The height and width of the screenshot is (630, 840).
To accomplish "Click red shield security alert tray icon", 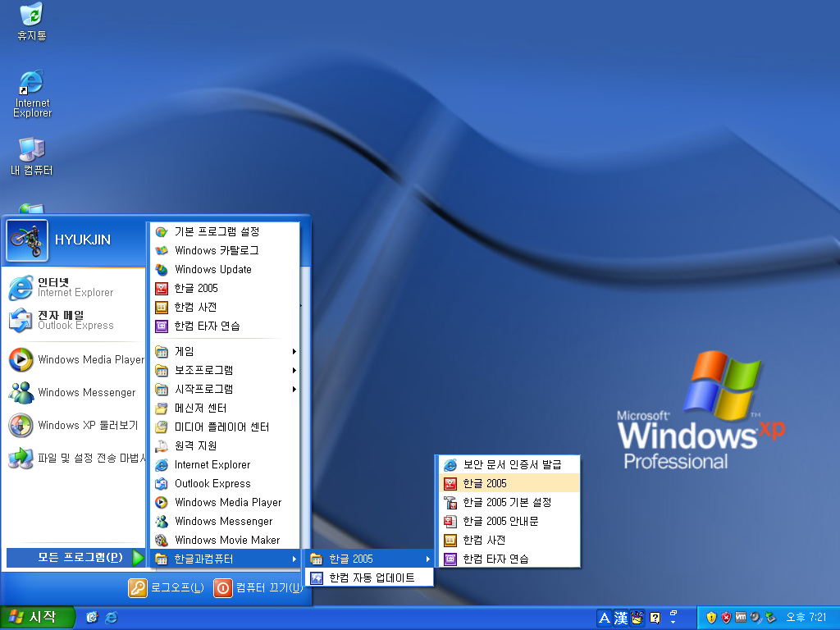I will (726, 618).
